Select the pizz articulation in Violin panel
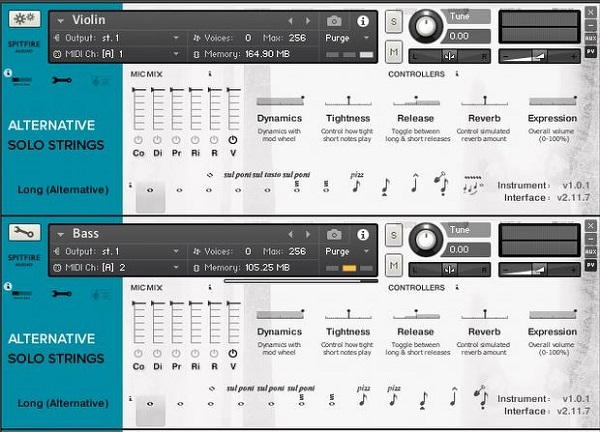600x432 pixels. tap(356, 183)
